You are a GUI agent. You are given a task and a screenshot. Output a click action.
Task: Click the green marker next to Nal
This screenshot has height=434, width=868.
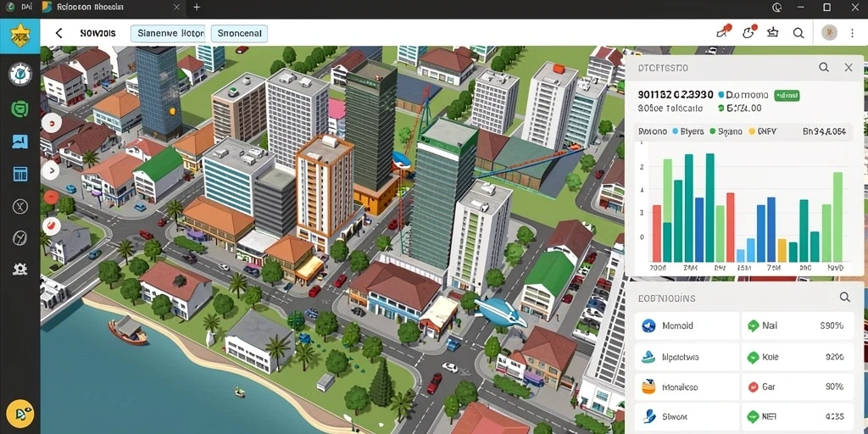click(753, 326)
